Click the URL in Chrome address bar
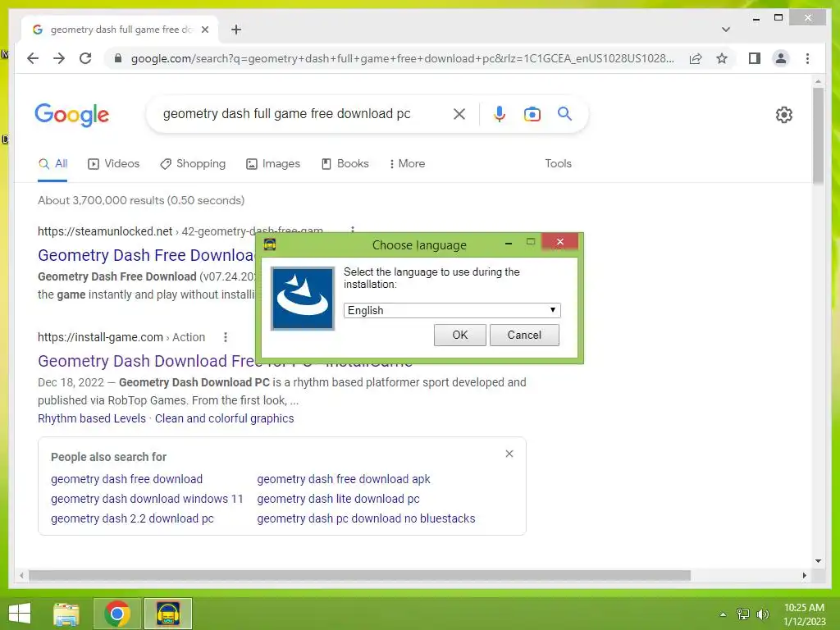Image resolution: width=840 pixels, height=630 pixels. coord(403,58)
